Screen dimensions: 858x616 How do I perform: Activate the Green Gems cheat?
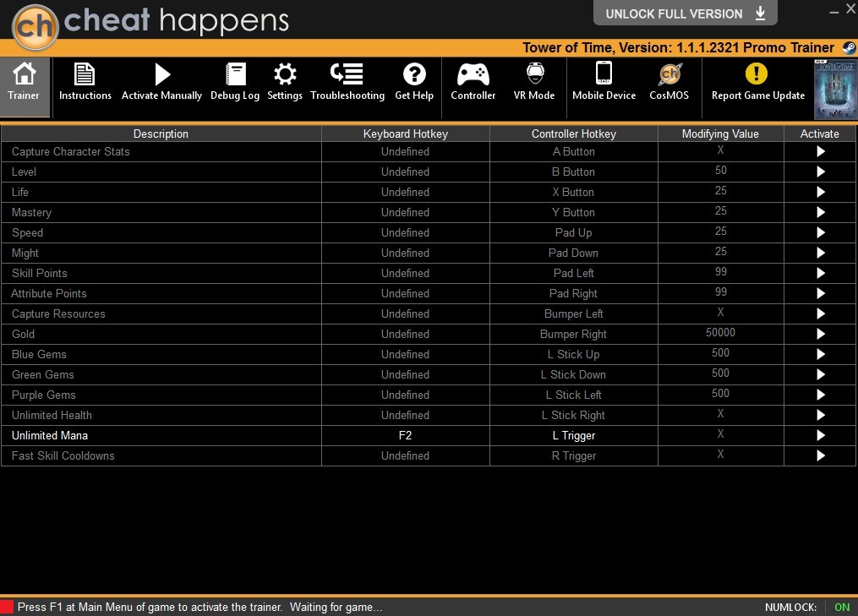pyautogui.click(x=820, y=374)
